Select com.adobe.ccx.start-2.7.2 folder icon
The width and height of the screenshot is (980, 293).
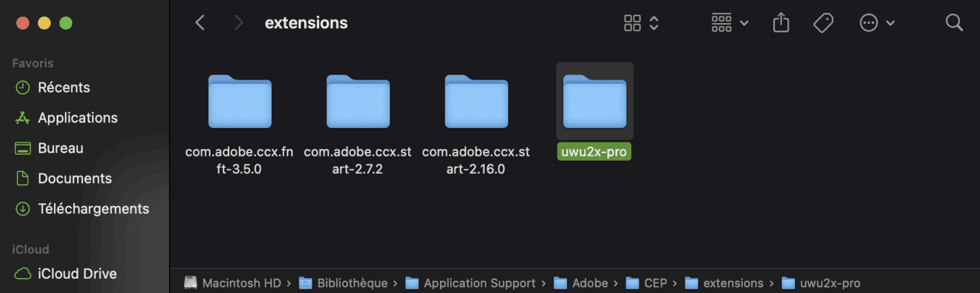tap(358, 101)
